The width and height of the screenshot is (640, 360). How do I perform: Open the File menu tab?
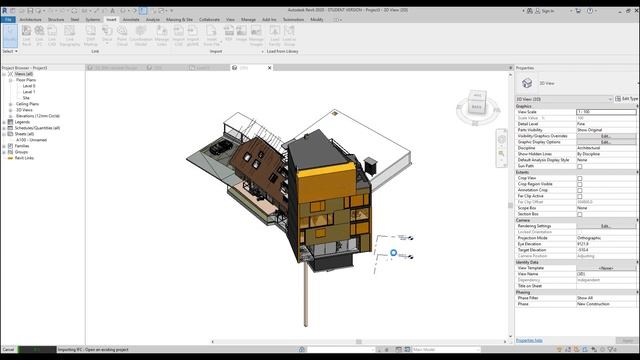coord(8,20)
